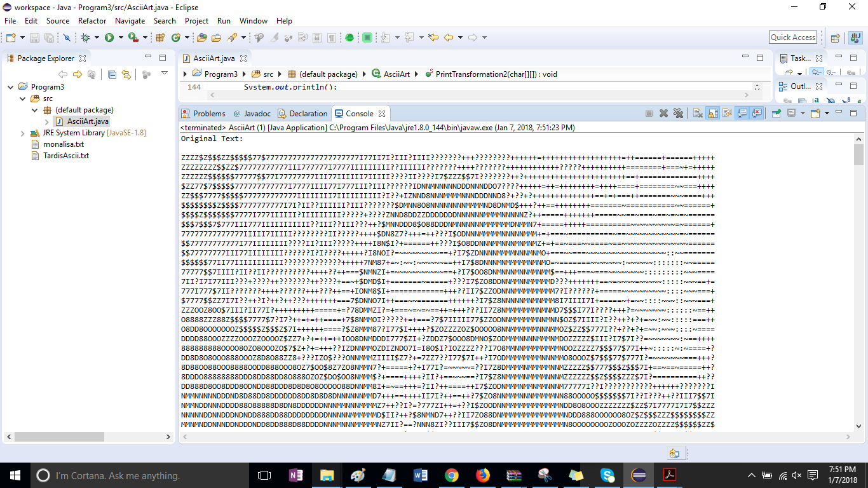Toggle the green block selection mode button
This screenshot has height=488, width=868.
367,37
